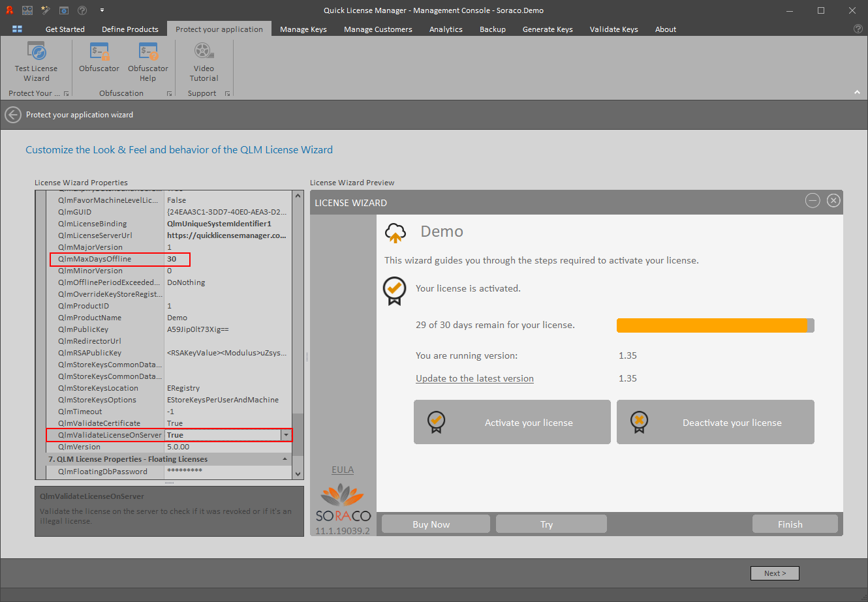
Task: Open the Manage Customers tab
Action: click(378, 29)
